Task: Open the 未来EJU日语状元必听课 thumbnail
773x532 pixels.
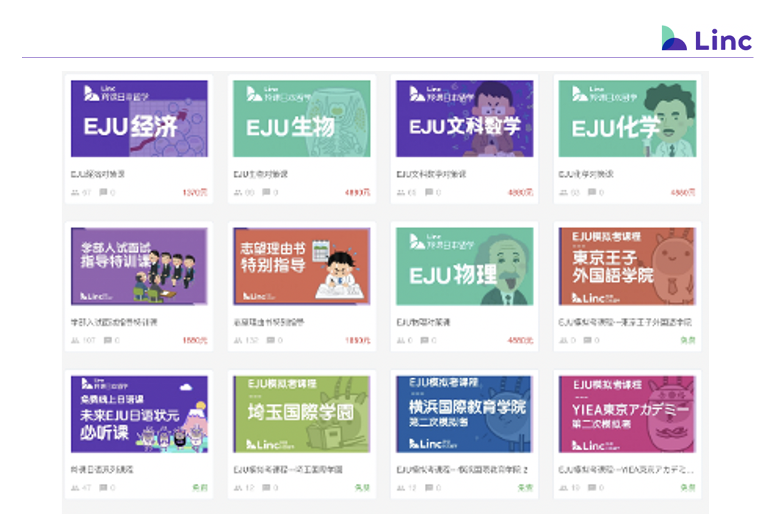Action: 139,414
